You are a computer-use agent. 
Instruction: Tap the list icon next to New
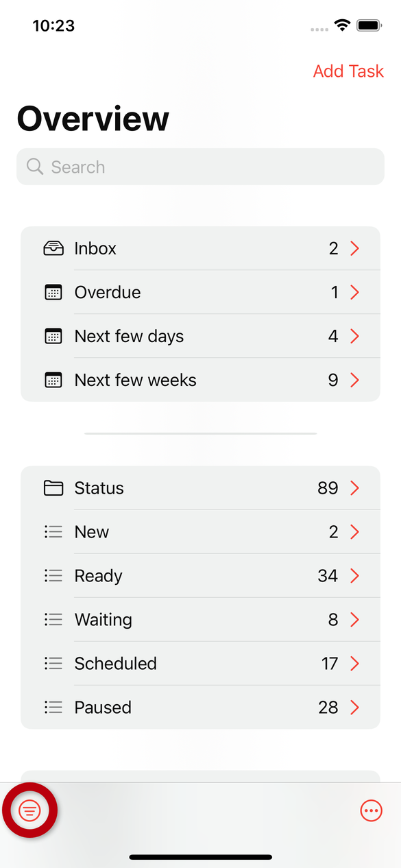53,531
